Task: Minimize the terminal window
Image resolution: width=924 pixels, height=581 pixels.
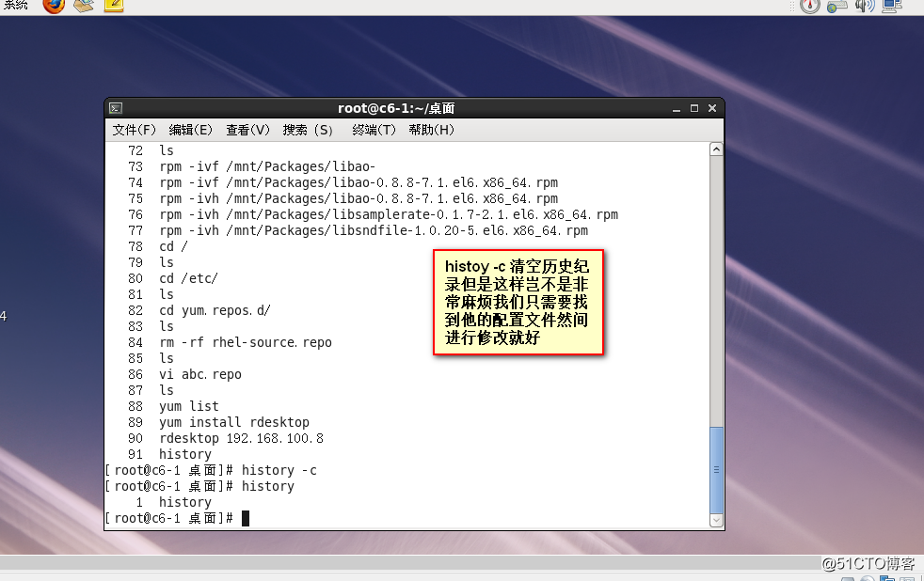Action: click(677, 109)
